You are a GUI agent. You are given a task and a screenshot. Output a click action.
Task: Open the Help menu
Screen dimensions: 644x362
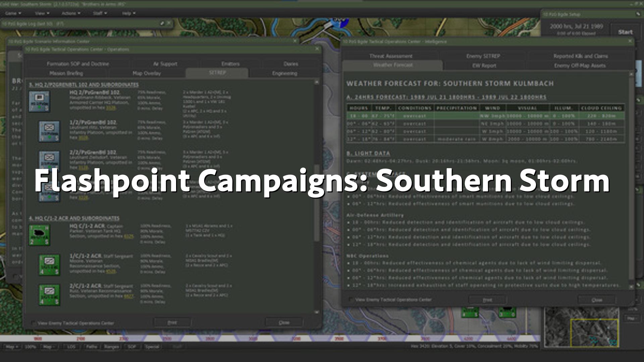[x=128, y=13]
